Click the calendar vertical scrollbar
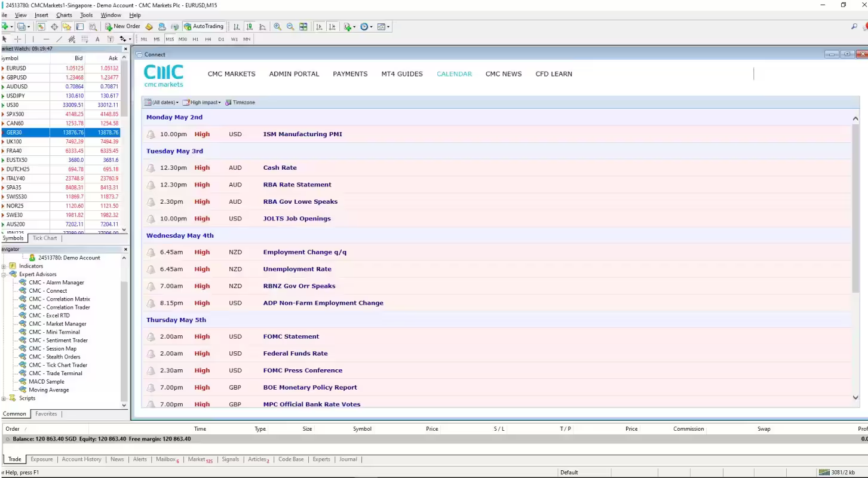868x478 pixels. pos(855,209)
